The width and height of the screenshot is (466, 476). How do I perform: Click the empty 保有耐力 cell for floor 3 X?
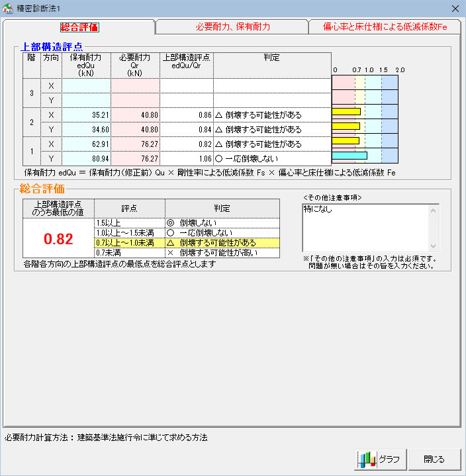[x=87, y=86]
